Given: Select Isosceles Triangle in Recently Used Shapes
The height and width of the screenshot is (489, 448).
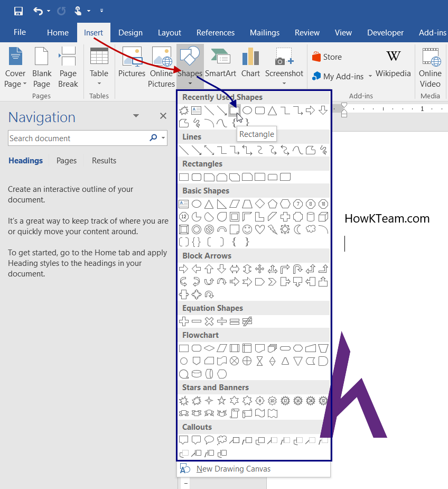Looking at the screenshot, I should click(x=272, y=110).
